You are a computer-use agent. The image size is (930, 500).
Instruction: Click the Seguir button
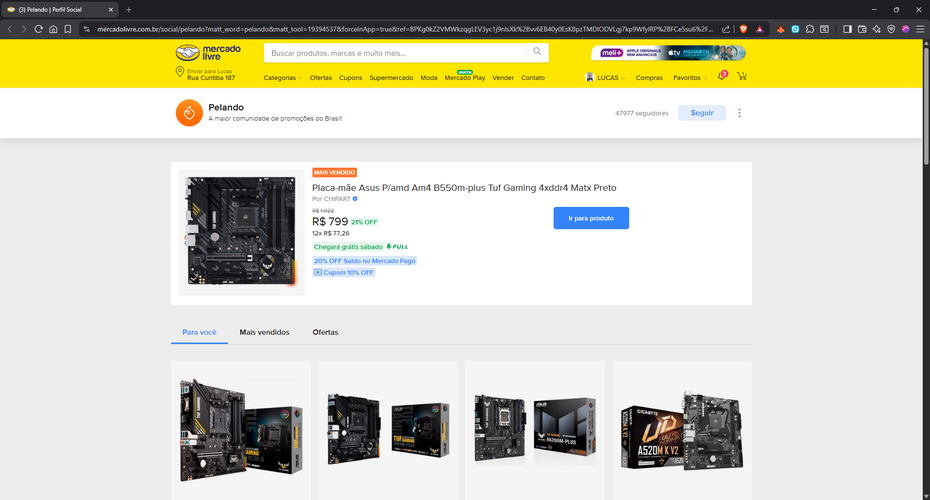click(x=702, y=113)
